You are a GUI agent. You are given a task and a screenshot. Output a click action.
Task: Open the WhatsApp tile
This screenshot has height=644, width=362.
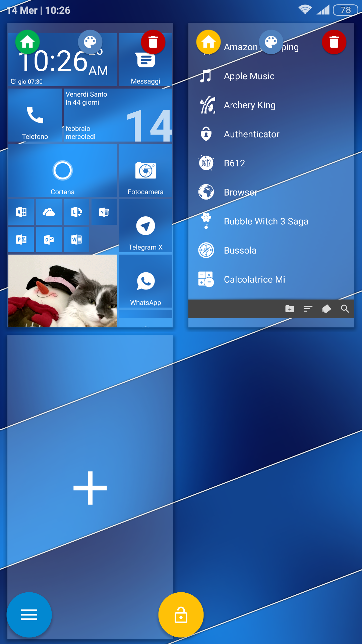145,281
